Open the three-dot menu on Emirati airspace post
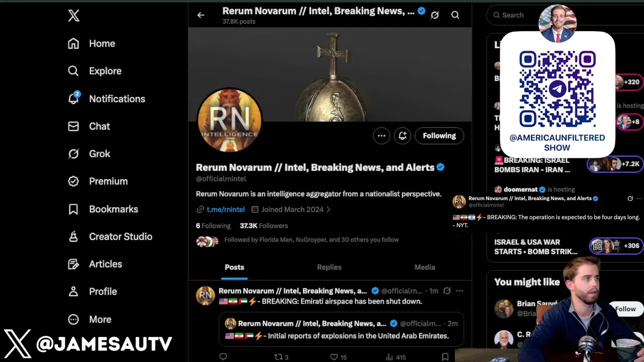 point(459,291)
